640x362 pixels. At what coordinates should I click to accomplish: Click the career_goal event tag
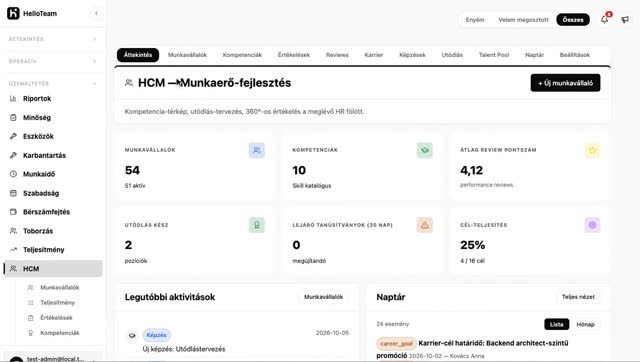[x=396, y=344]
